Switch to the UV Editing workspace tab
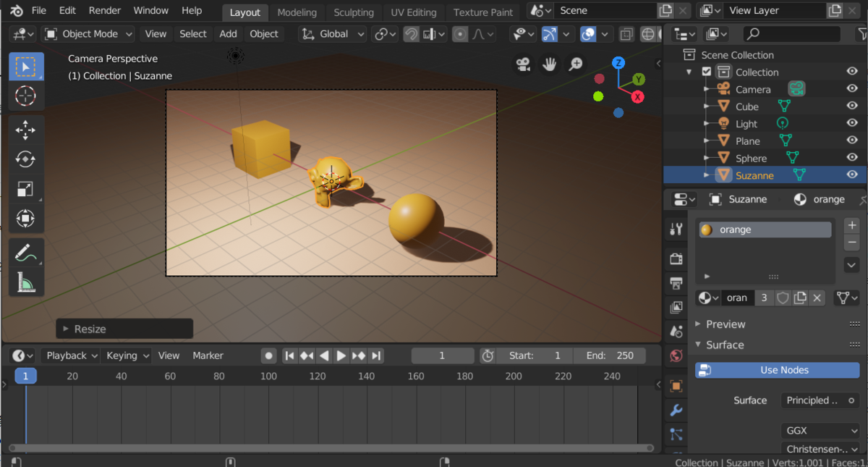The height and width of the screenshot is (467, 868). pyautogui.click(x=413, y=12)
